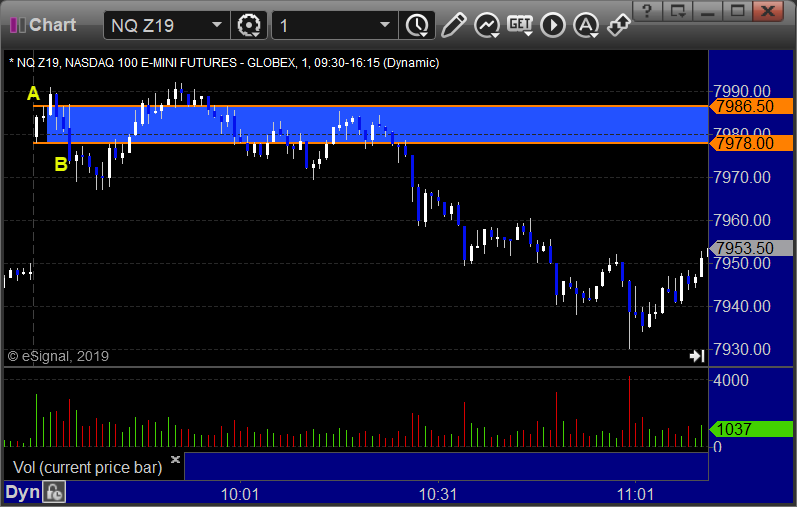
Task: Jump to latest bar arrow icon
Action: [697, 356]
